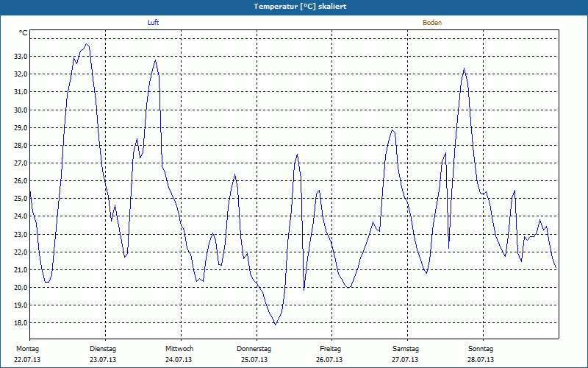Click the 22,0 y-axis value

pyautogui.click(x=21, y=252)
